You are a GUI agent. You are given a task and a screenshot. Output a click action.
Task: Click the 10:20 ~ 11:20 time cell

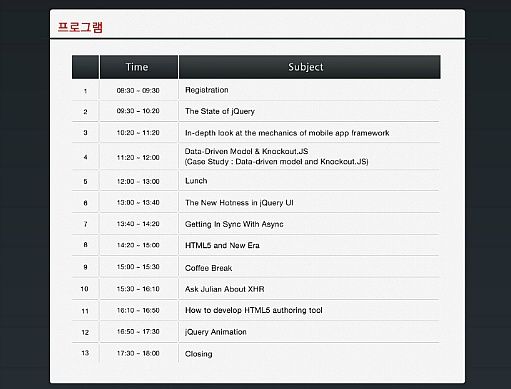[138, 133]
